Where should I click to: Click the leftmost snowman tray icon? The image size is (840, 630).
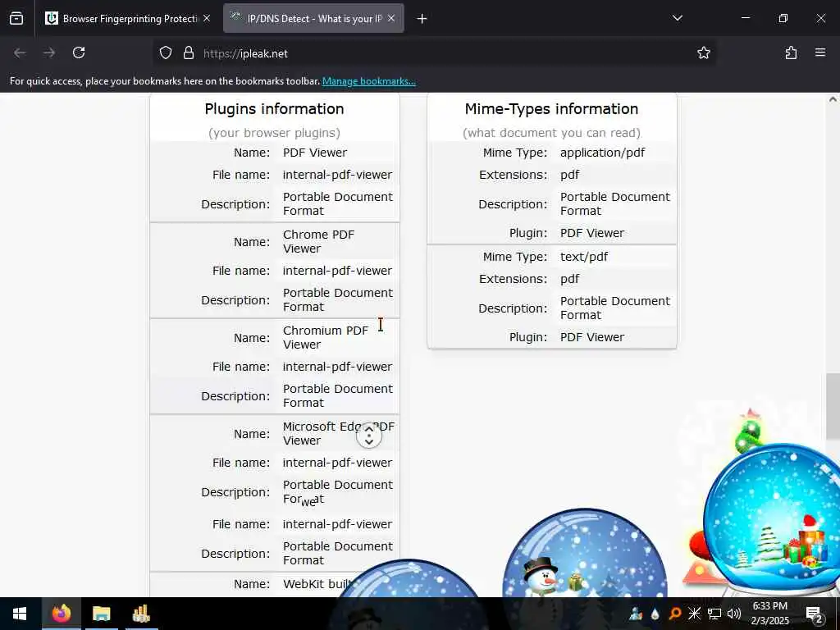coord(636,614)
